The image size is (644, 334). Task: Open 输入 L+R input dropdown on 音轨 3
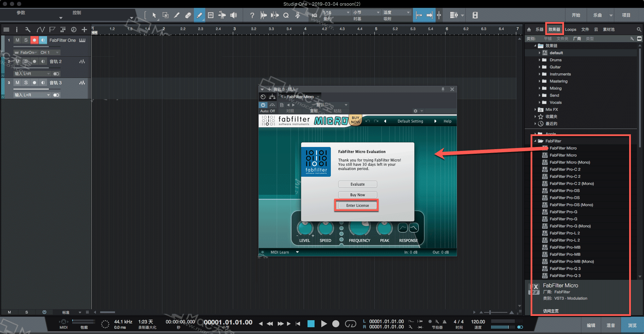[x=33, y=95]
